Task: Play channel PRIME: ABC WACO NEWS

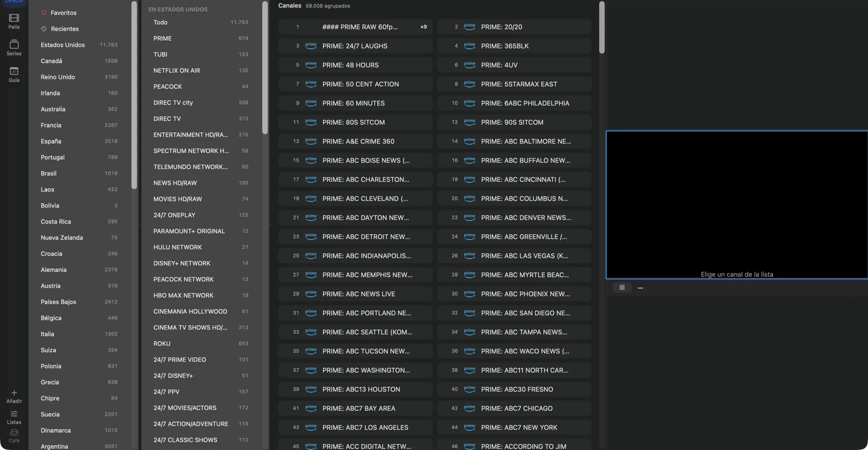Action: 514,351
